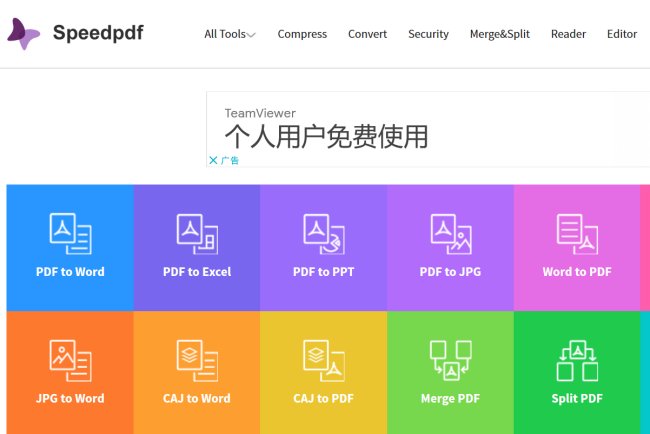Open the PDF to PPT tool icon
This screenshot has width=650, height=434.
coord(324,234)
